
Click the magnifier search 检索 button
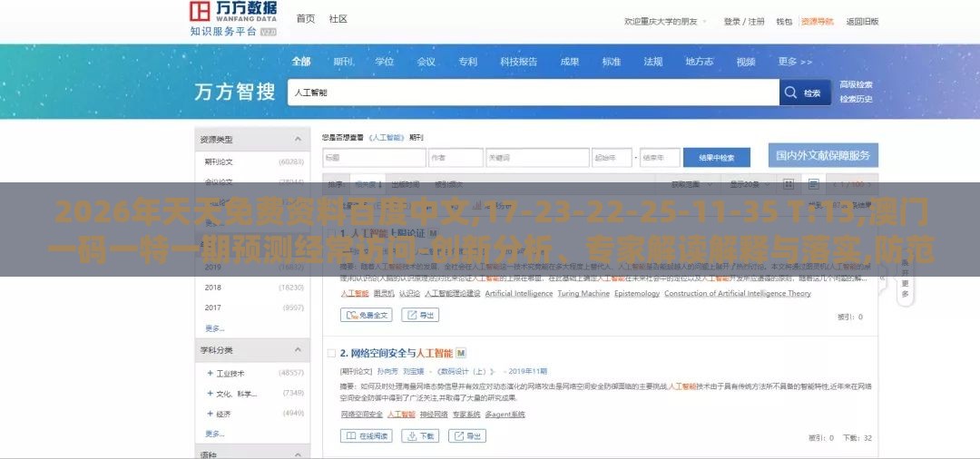point(805,93)
